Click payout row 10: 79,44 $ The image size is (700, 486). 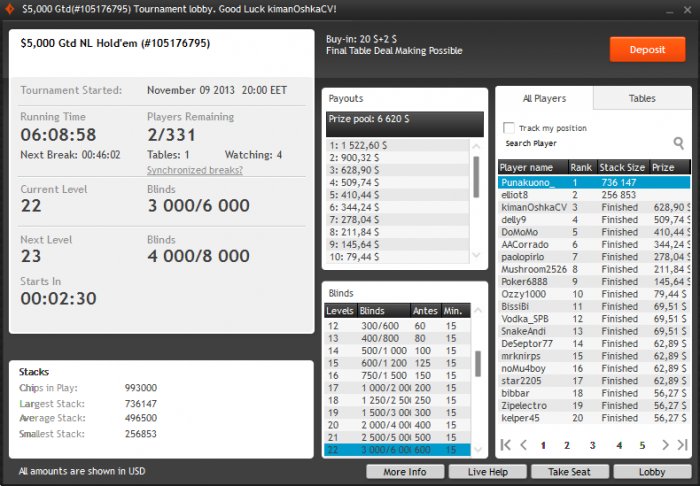coord(397,257)
